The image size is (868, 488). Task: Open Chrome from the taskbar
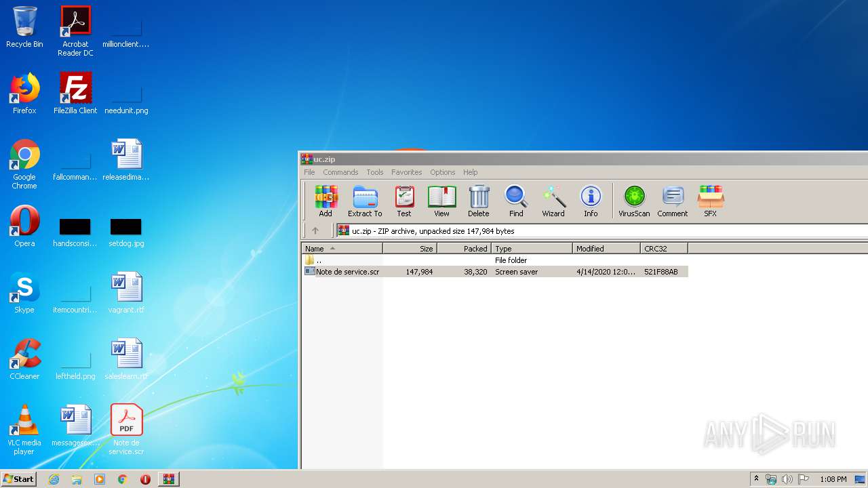pyautogui.click(x=122, y=479)
